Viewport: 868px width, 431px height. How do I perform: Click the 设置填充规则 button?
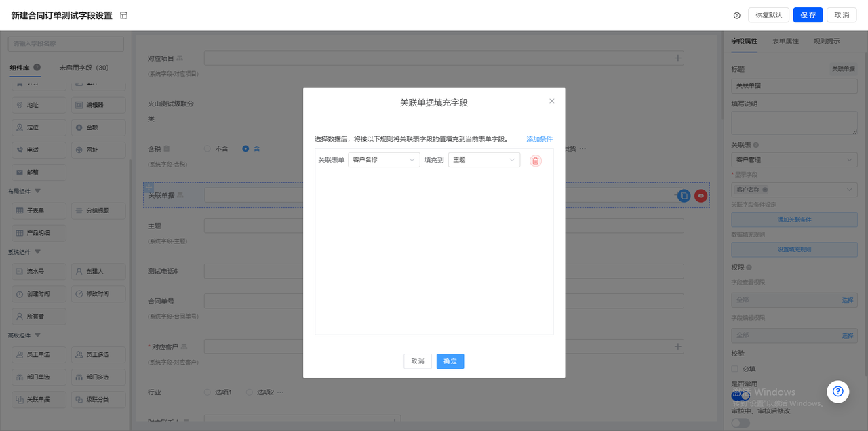pyautogui.click(x=794, y=249)
